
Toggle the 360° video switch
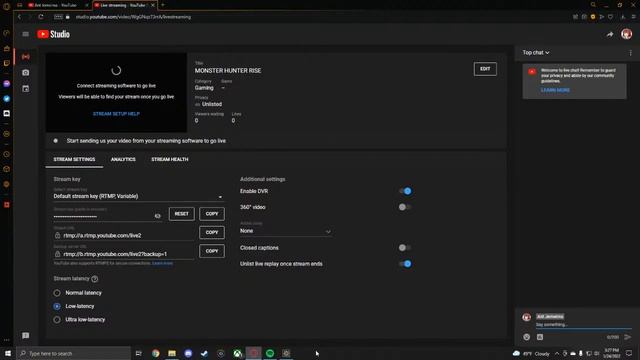pyautogui.click(x=405, y=207)
